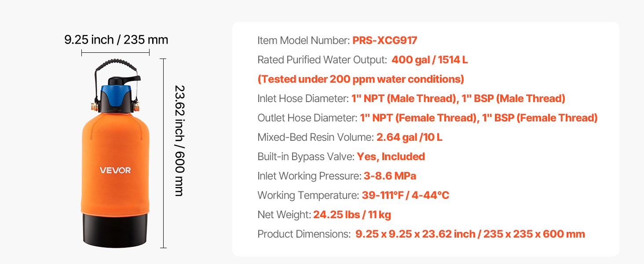Viewport: 644px width, 264px height.
Task: Click the 9.25 inch / 235 mm width label
Action: [x=116, y=40]
